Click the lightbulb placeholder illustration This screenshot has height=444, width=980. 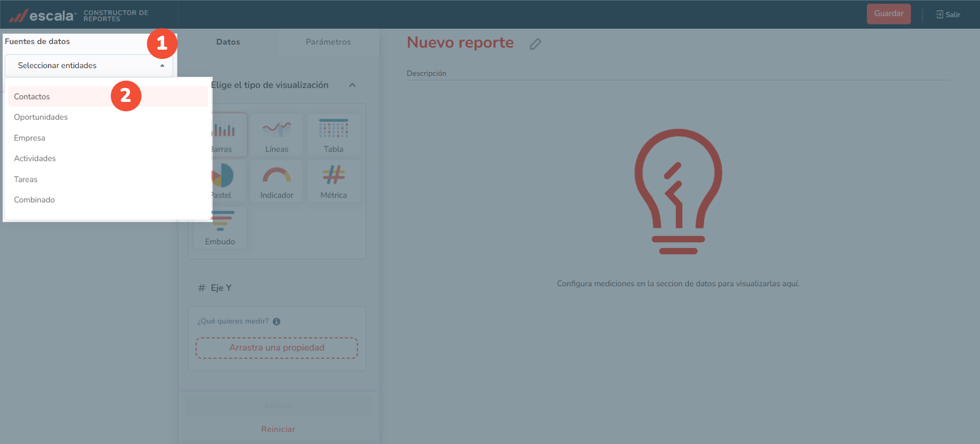678,192
